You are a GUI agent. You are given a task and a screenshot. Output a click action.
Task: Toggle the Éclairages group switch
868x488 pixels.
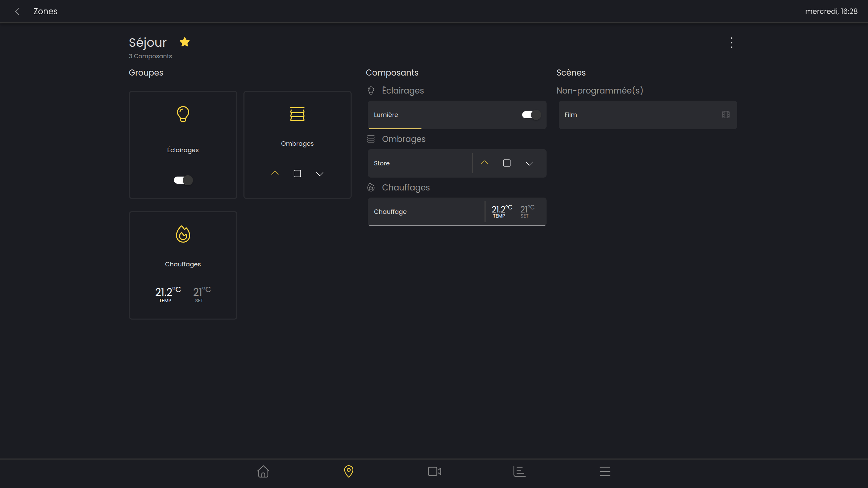[x=183, y=180]
